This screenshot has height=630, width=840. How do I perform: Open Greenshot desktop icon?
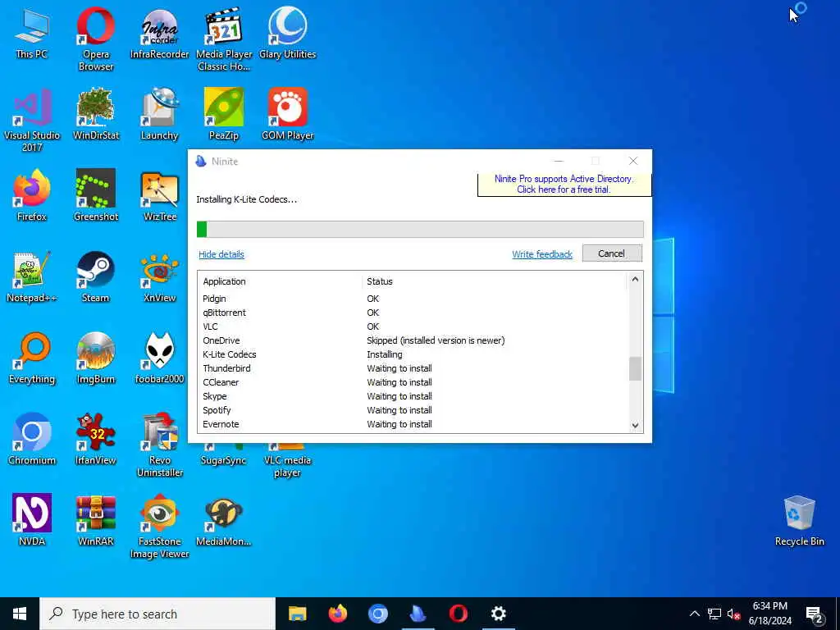(x=96, y=195)
